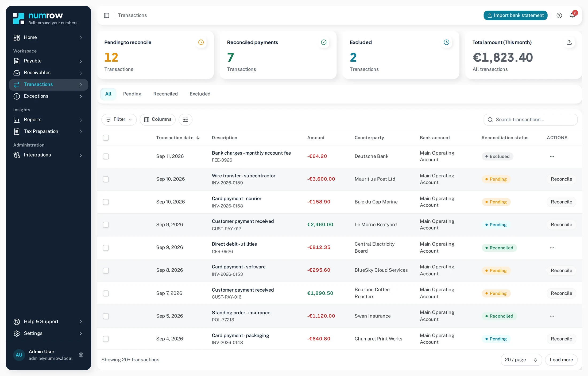Check the Bank charges row checkbox
588x376 pixels.
(106, 156)
